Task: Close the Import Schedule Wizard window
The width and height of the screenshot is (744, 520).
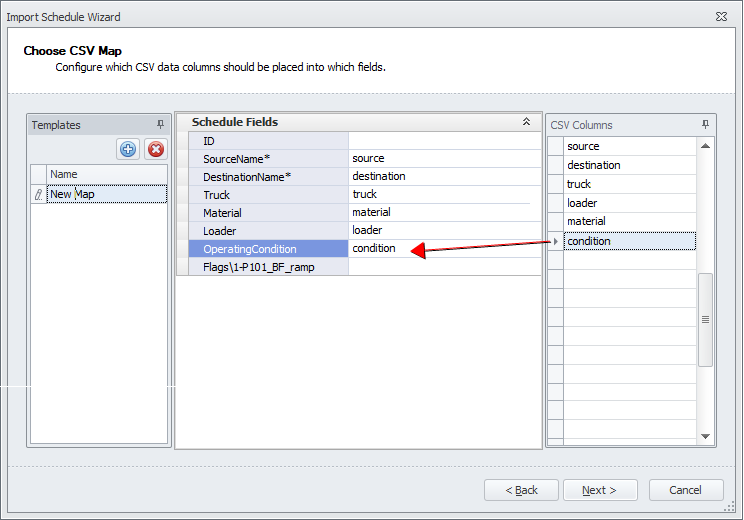Action: [x=721, y=17]
